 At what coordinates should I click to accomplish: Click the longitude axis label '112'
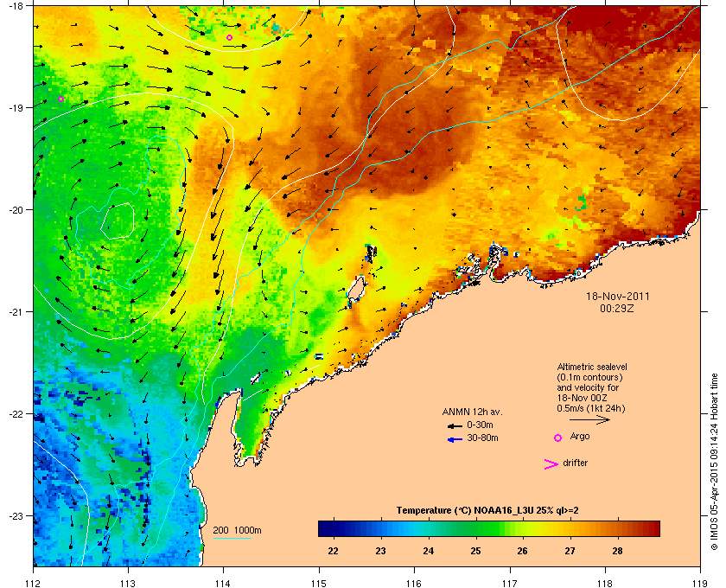tap(34, 583)
